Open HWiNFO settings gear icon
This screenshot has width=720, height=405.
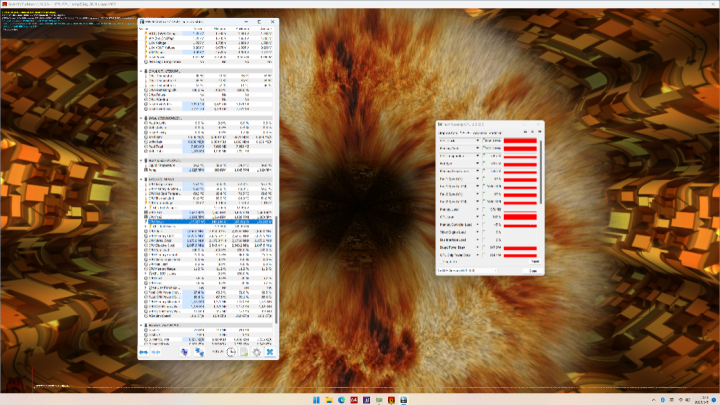click(257, 352)
